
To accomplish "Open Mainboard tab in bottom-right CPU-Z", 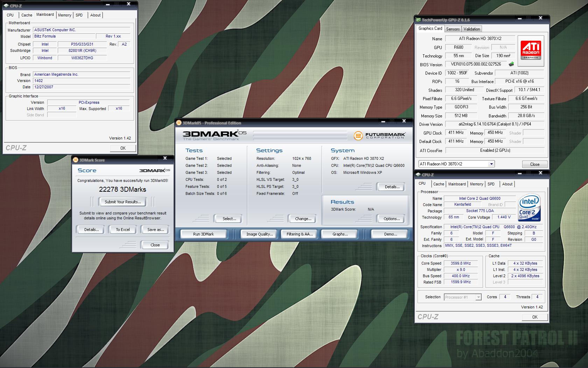I will point(457,184).
